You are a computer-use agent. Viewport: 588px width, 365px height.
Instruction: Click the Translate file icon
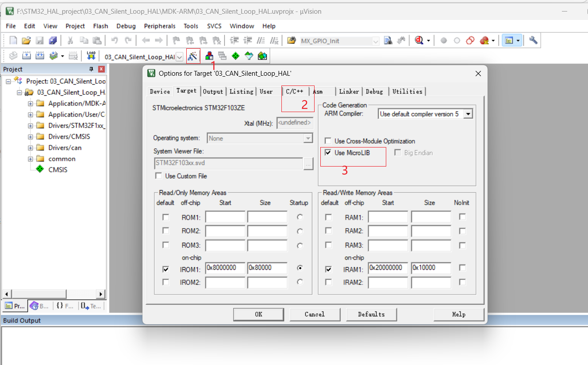(13, 56)
